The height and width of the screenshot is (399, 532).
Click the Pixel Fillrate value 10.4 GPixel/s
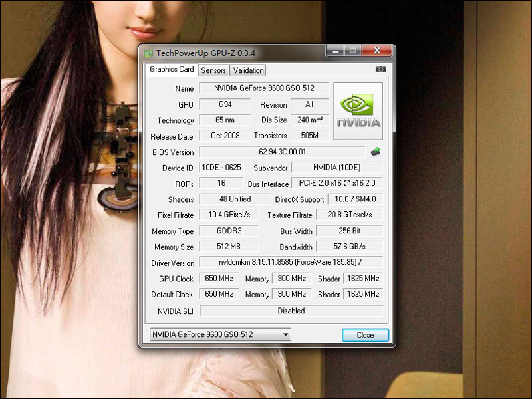tap(229, 215)
